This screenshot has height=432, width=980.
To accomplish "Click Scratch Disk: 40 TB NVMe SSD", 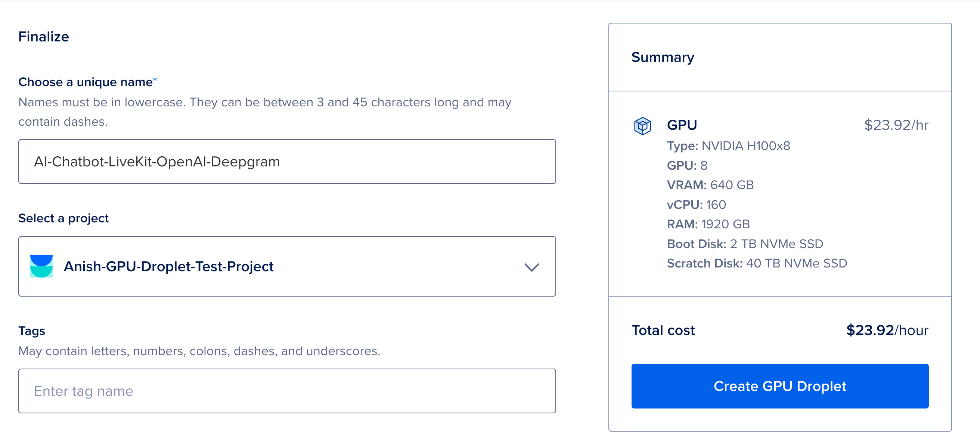I will coord(757,263).
